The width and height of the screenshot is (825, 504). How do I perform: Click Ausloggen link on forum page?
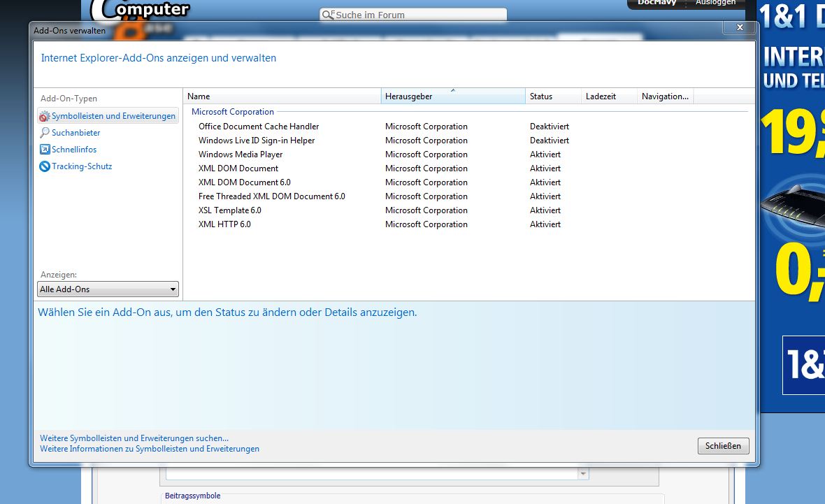point(715,3)
